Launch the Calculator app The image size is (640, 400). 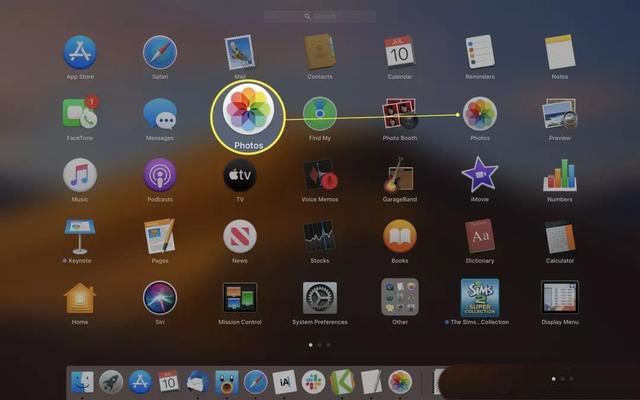pyautogui.click(x=559, y=236)
